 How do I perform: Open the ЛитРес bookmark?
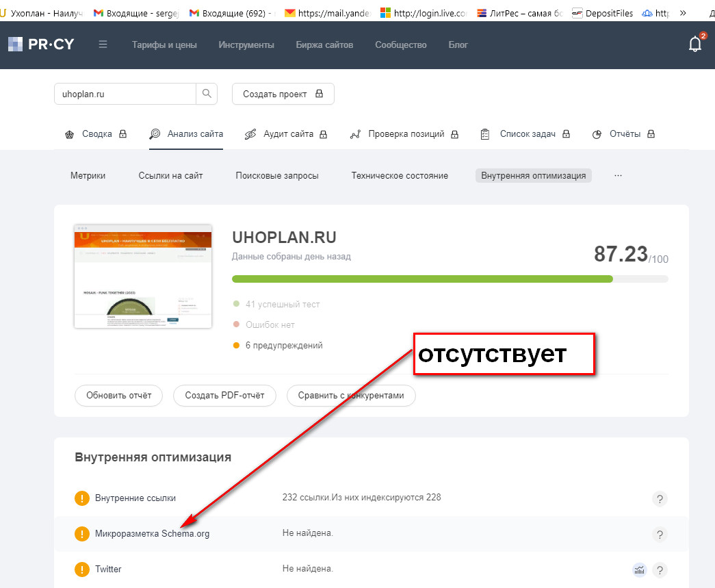click(x=520, y=13)
